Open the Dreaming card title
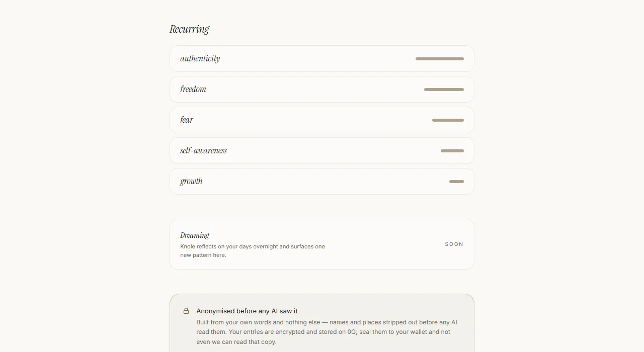Image resolution: width=644 pixels, height=352 pixels. (195, 235)
